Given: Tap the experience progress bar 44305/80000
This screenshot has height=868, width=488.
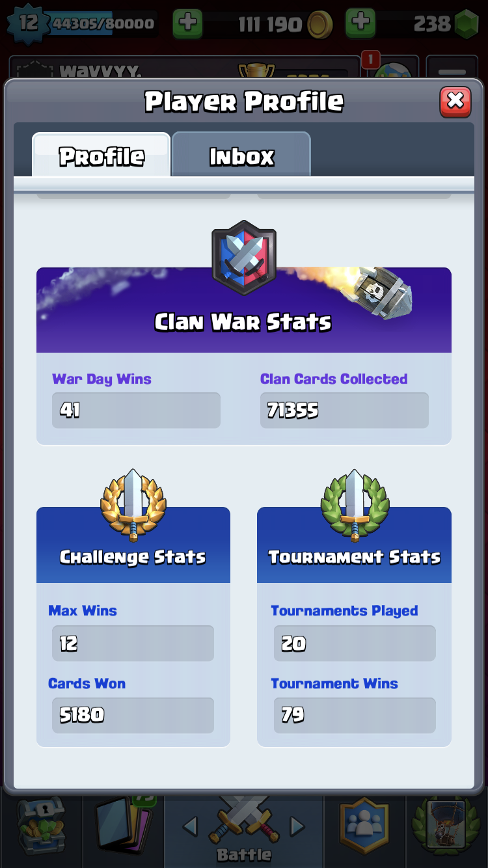Looking at the screenshot, I should point(103,24).
